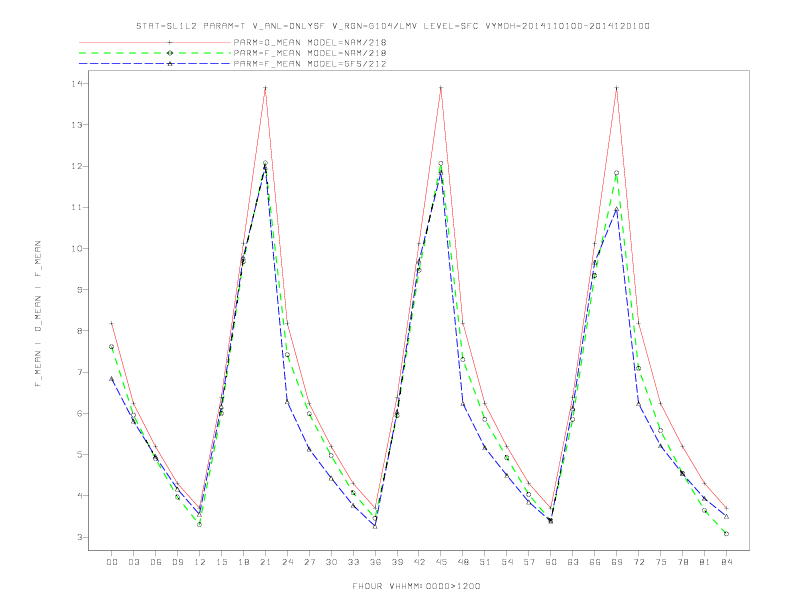This screenshot has width=792, height=612.
Task: Click the green circle marker at hour 84
Action: click(x=726, y=534)
